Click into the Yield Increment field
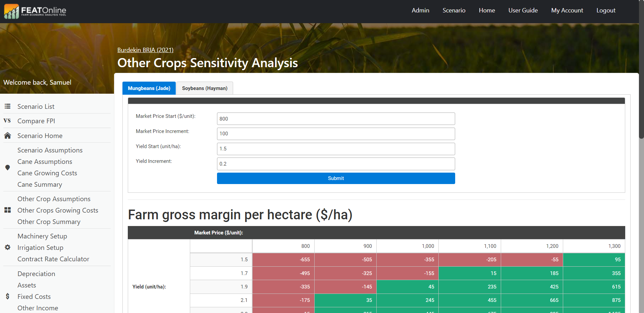This screenshot has width=644, height=313. pyautogui.click(x=336, y=164)
